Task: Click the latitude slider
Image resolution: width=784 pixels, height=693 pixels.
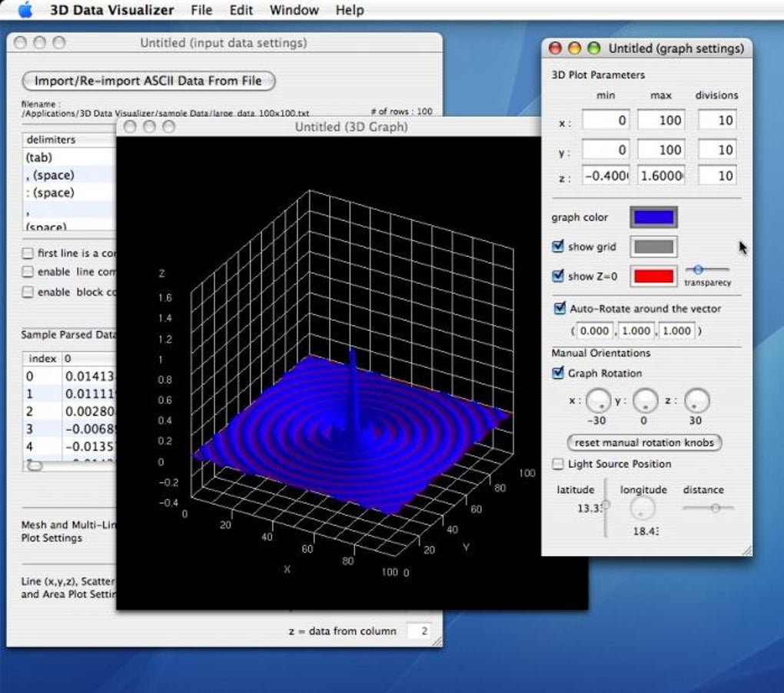Action: click(x=606, y=506)
